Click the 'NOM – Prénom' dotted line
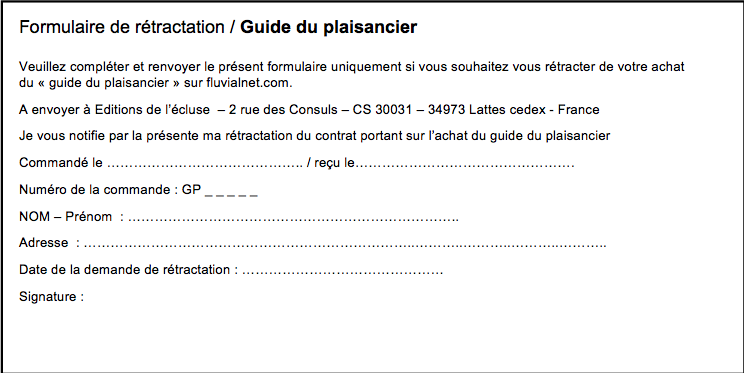The height and width of the screenshot is (373, 744). point(293,218)
